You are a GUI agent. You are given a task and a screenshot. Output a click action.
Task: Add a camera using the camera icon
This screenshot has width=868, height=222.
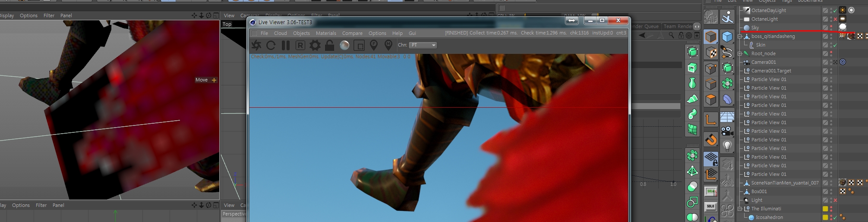[x=727, y=131]
